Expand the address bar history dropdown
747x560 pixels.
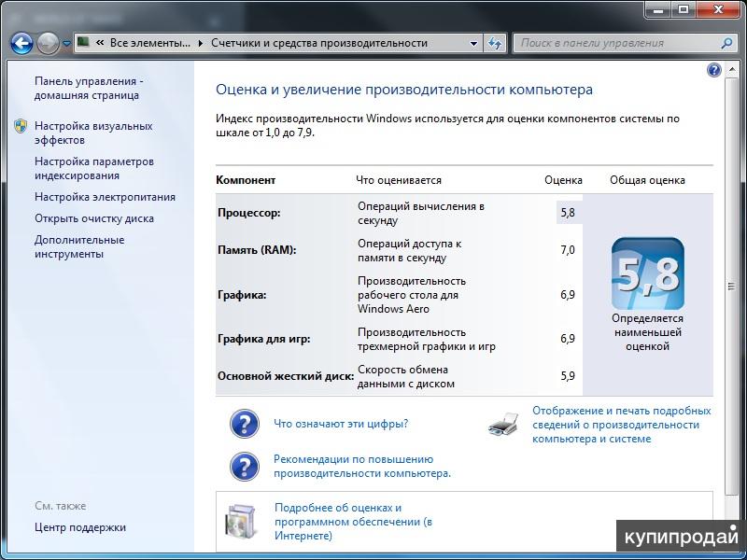(x=473, y=43)
